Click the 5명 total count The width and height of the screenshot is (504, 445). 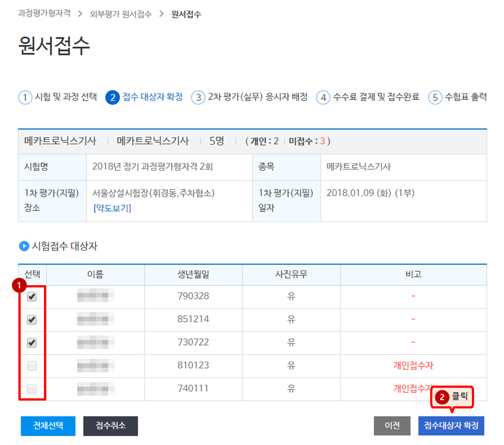tap(216, 141)
